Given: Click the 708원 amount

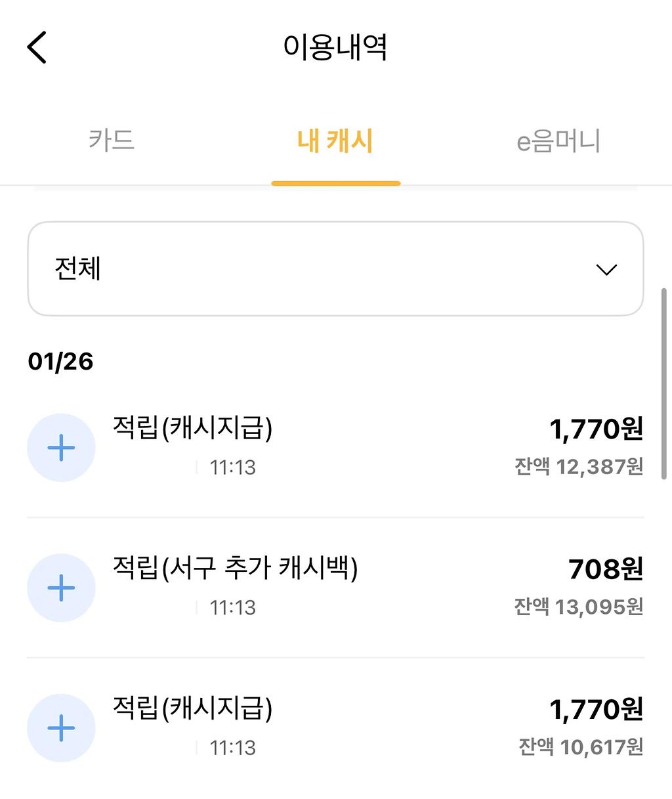Looking at the screenshot, I should coord(606,569).
